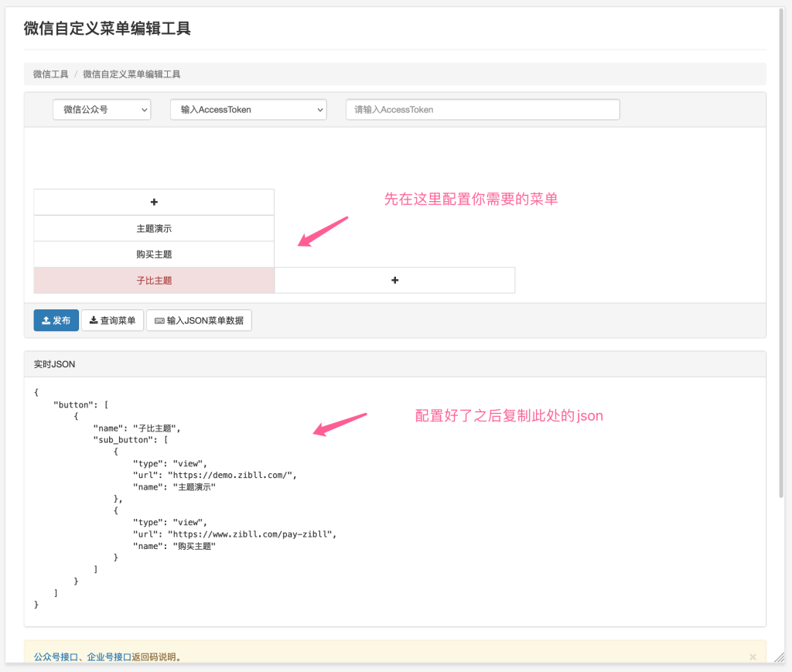
Task: Dismiss the yellow notice with the × icon
Action: click(753, 657)
